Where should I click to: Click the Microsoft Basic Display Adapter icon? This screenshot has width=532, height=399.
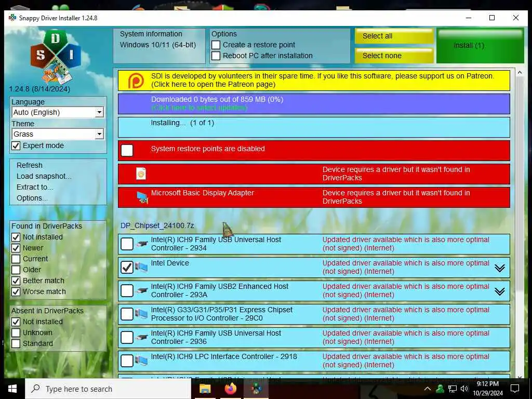click(x=142, y=197)
